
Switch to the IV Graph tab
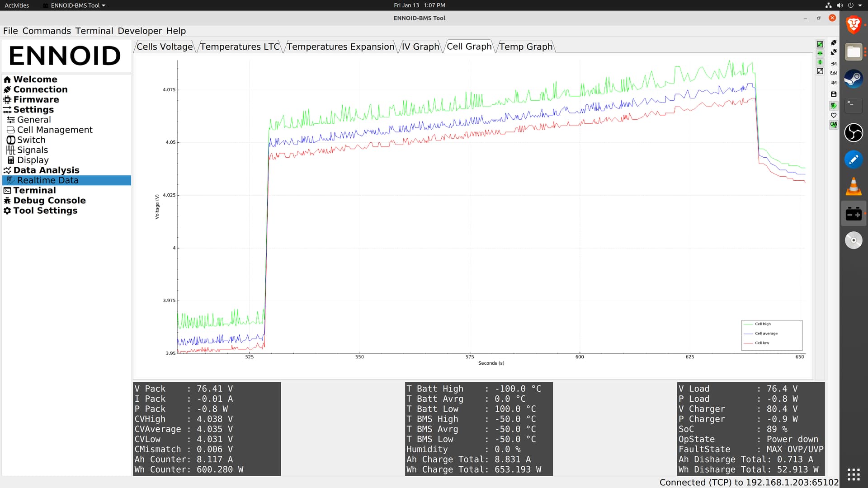[x=420, y=47]
